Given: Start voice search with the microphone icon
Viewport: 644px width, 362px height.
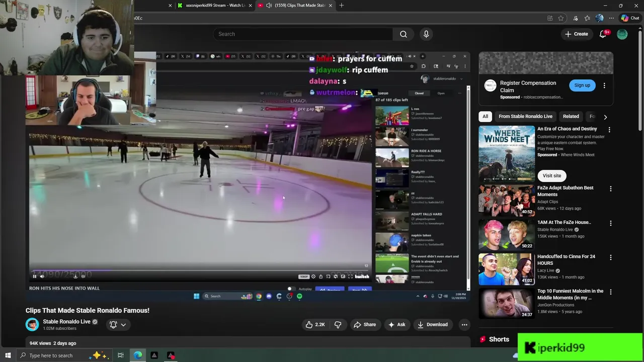Looking at the screenshot, I should tap(426, 34).
